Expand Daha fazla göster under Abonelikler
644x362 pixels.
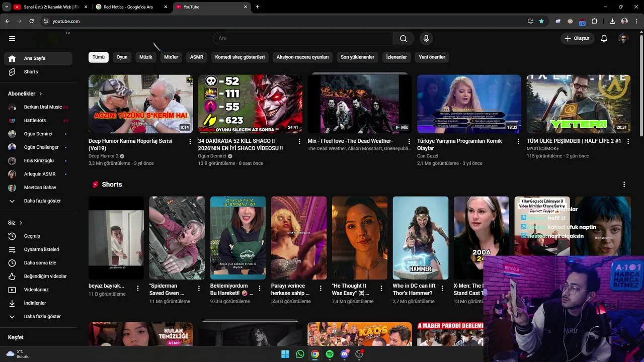point(38,201)
